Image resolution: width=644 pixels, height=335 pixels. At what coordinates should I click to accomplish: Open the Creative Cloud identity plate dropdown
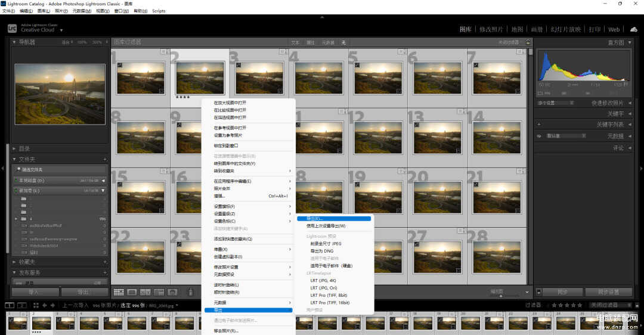pyautogui.click(x=61, y=30)
